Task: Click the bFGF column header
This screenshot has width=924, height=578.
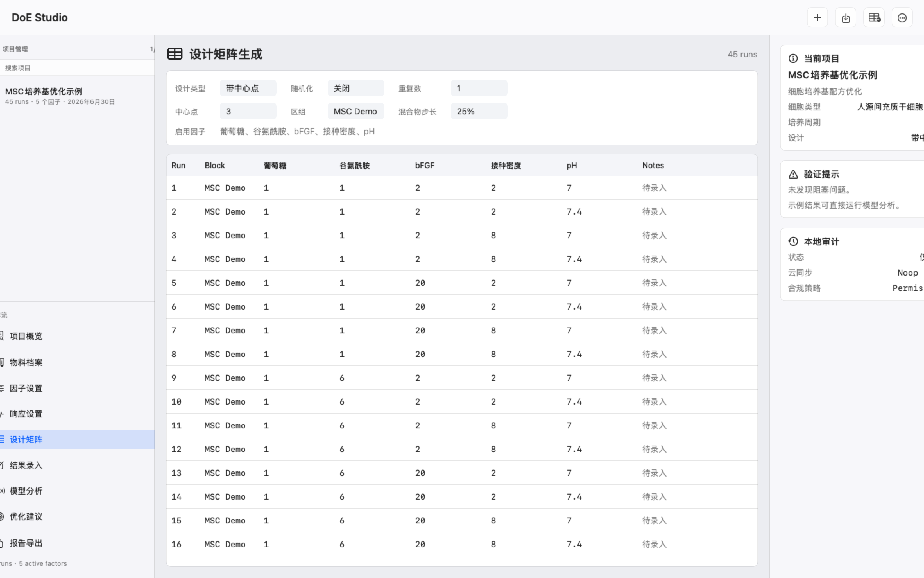Action: 424,165
